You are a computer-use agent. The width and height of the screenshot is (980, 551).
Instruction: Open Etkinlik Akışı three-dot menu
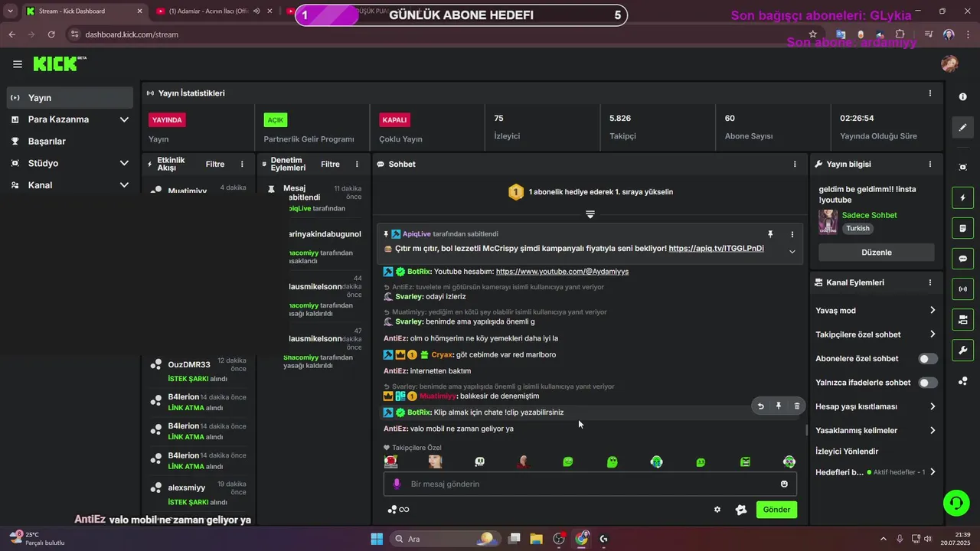(242, 164)
